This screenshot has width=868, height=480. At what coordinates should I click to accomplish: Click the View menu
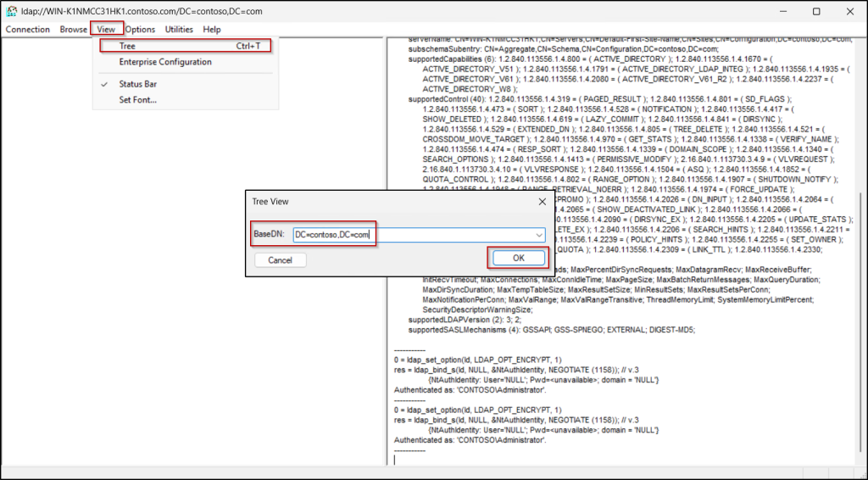click(x=106, y=30)
